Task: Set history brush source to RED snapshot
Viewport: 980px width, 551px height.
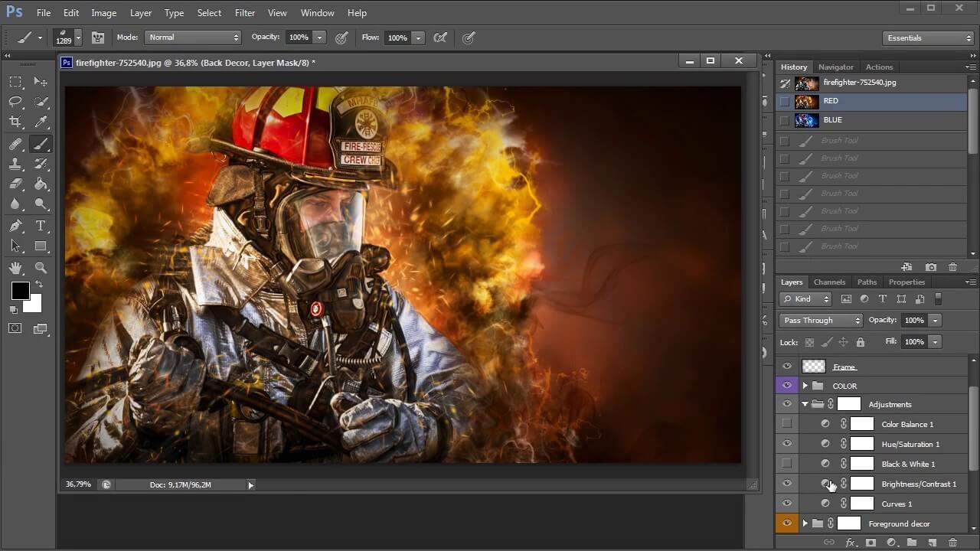Action: [x=784, y=101]
